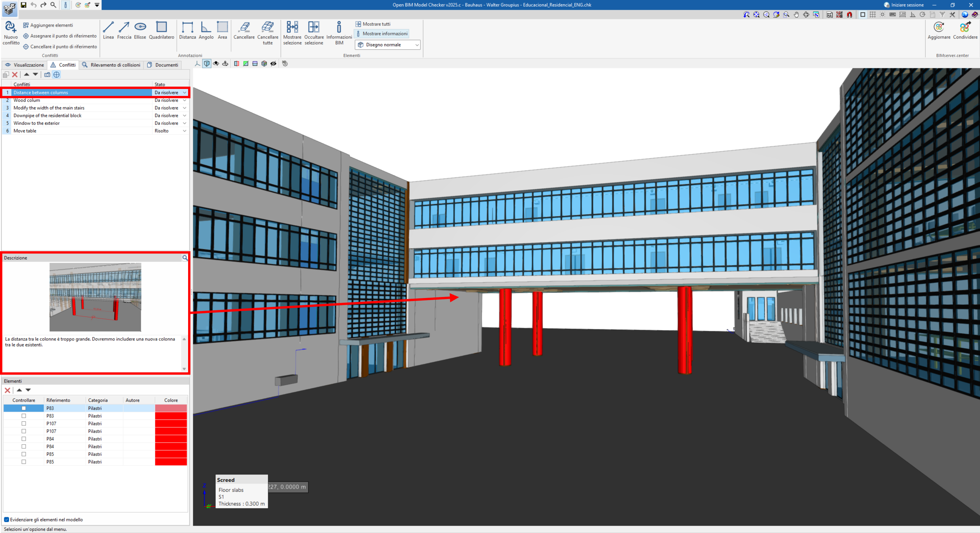Open the Documenti tab

(x=163, y=65)
